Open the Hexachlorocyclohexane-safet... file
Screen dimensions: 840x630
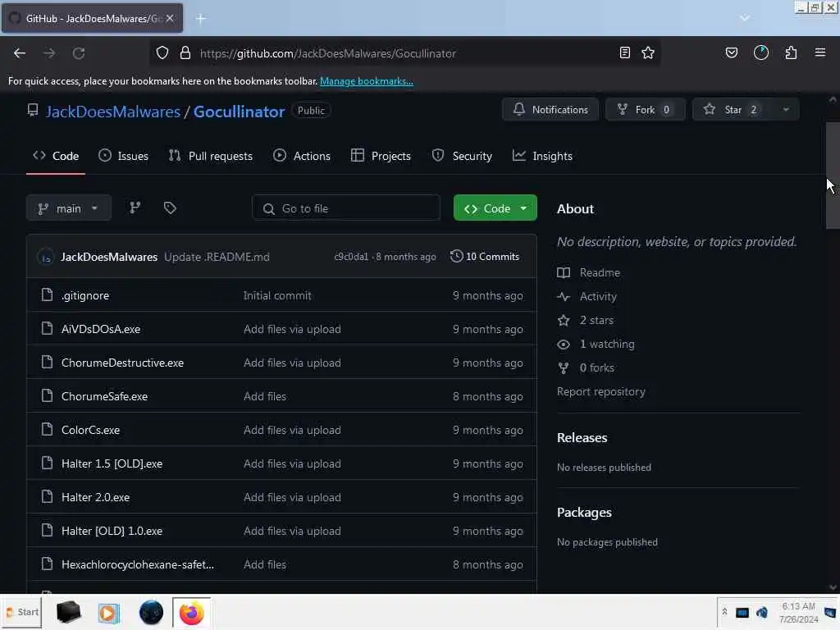138,564
